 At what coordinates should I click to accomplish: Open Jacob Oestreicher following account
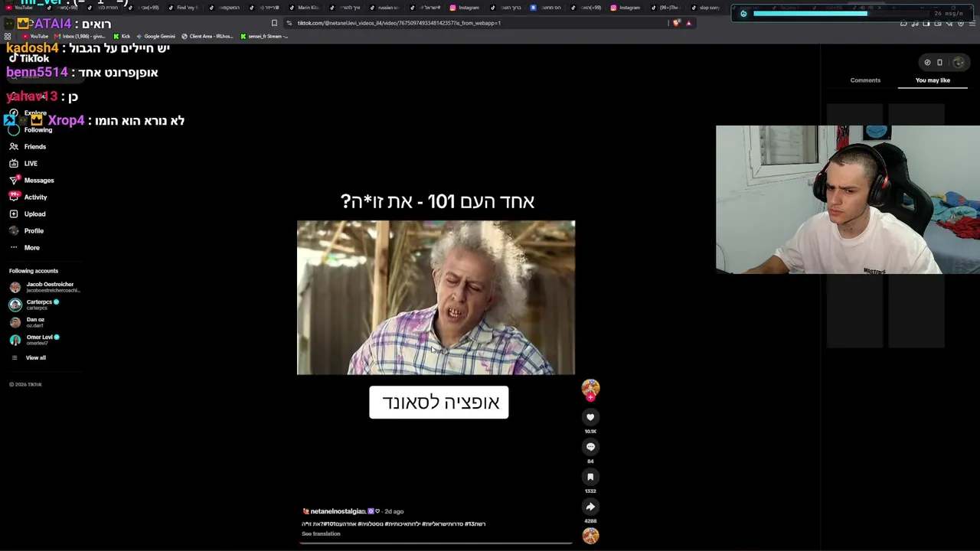click(44, 287)
